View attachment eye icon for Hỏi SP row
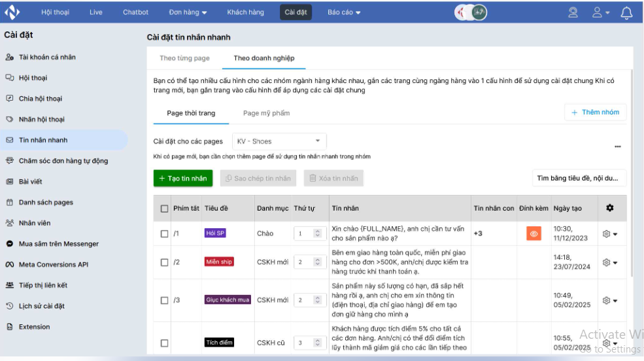This screenshot has height=361, width=644. point(534,233)
